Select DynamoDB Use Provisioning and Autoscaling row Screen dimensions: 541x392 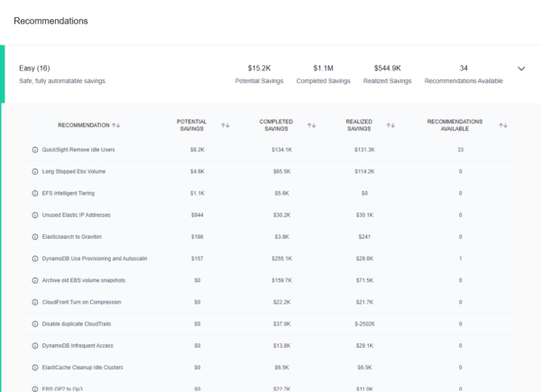95,258
